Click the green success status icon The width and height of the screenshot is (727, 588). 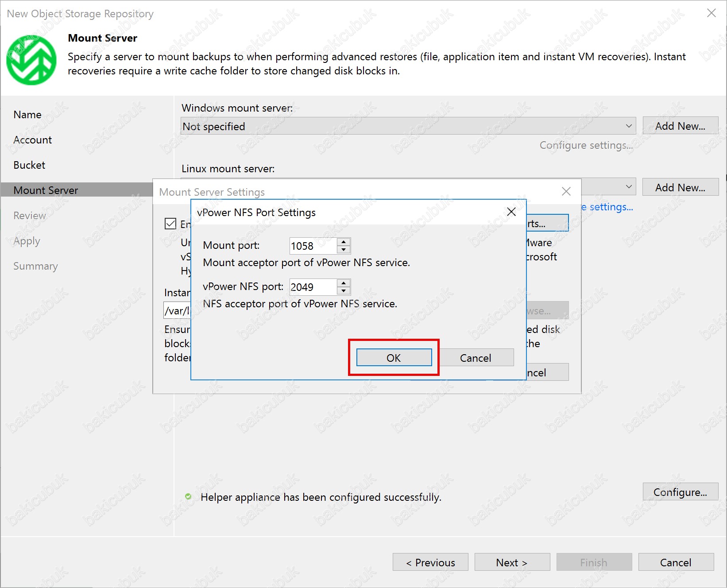[188, 497]
